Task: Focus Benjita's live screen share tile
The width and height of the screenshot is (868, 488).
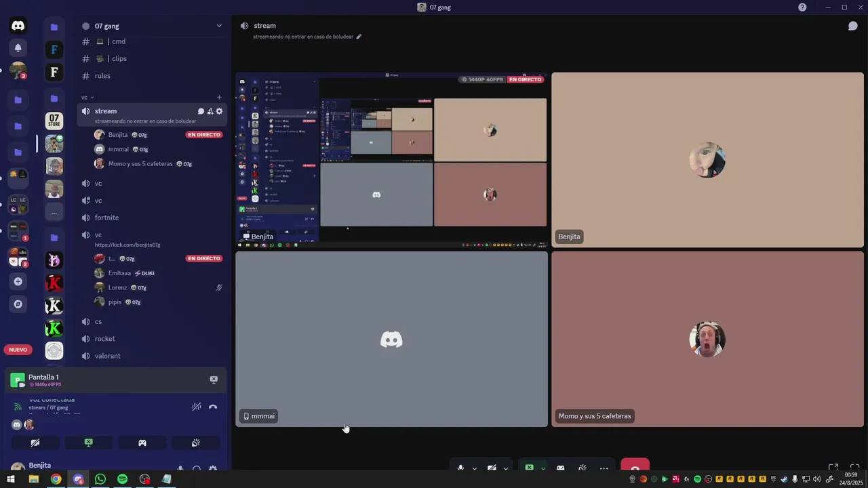Action: click(x=391, y=159)
